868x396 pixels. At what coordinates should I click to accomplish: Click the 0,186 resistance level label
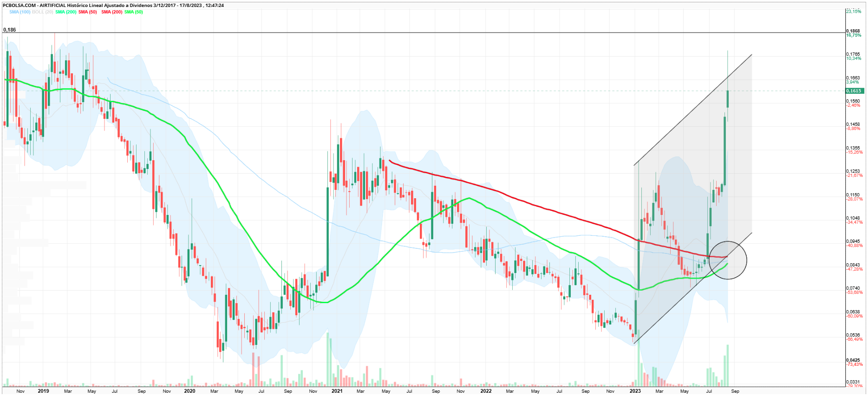(x=9, y=30)
